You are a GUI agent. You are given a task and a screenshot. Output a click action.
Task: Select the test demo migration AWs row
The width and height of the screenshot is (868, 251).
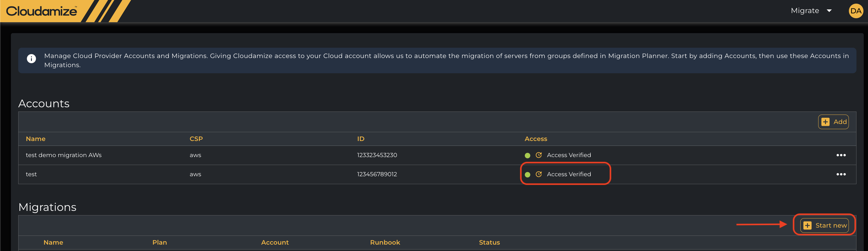coord(64,155)
